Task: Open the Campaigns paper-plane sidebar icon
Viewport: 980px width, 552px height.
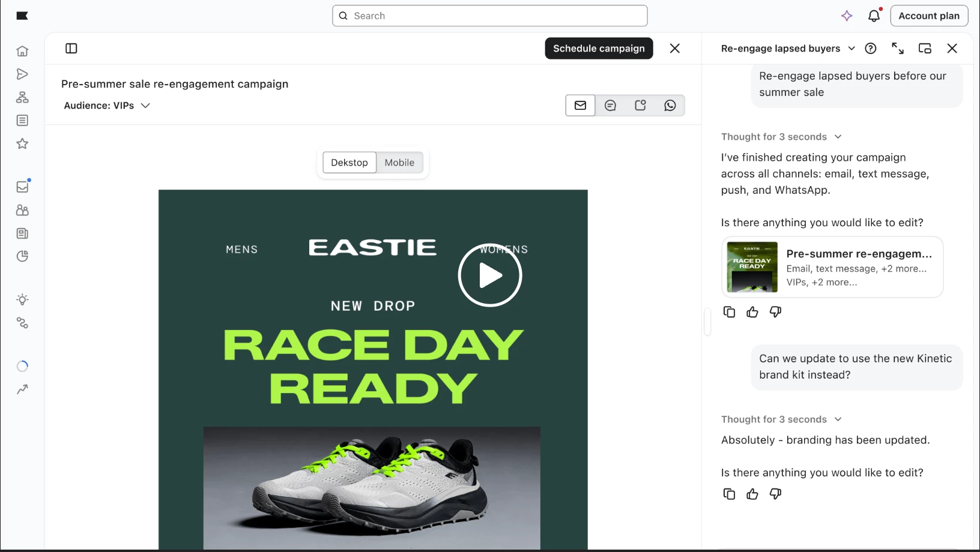Action: 22,74
